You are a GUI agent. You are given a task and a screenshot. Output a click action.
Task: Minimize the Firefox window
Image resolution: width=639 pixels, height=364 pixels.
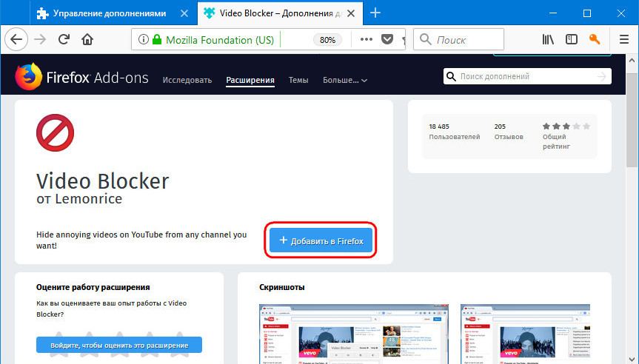point(553,13)
